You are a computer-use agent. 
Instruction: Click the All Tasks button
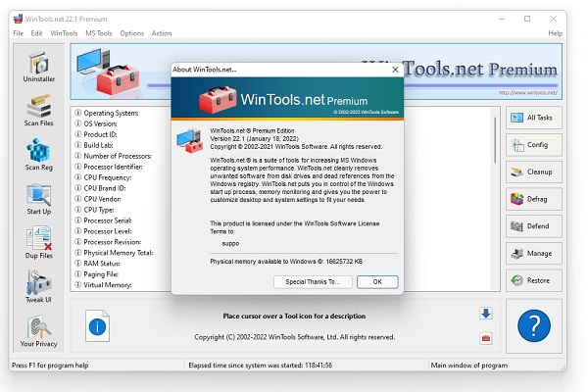(534, 118)
